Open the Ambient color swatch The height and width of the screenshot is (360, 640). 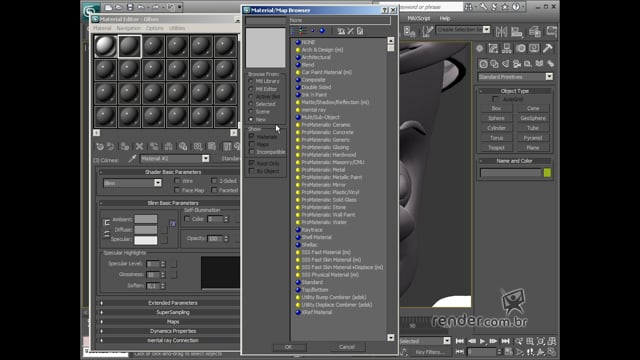146,219
